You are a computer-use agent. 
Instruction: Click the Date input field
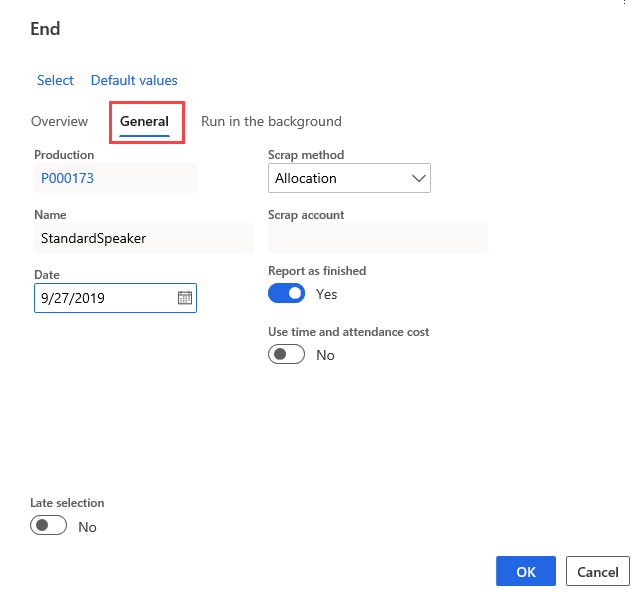115,298
